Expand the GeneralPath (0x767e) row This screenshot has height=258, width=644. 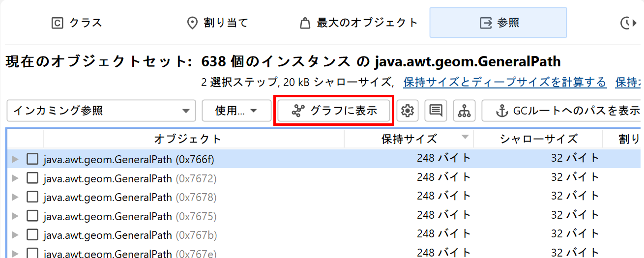15,254
